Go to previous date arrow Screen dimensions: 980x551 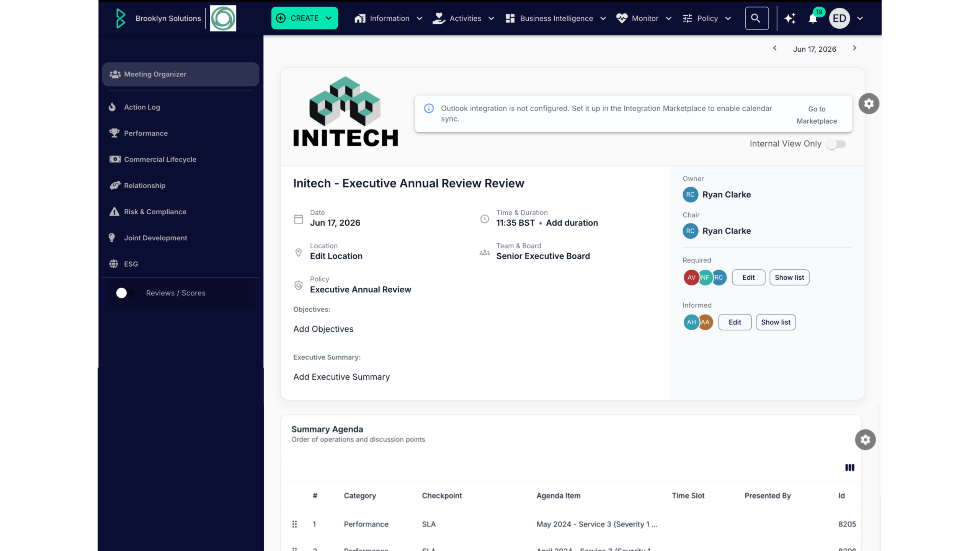(x=775, y=48)
